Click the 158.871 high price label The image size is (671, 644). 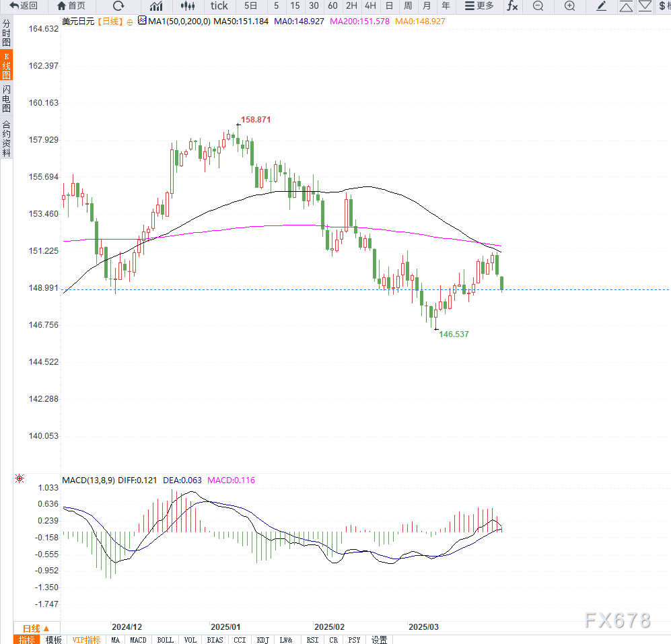click(x=256, y=119)
